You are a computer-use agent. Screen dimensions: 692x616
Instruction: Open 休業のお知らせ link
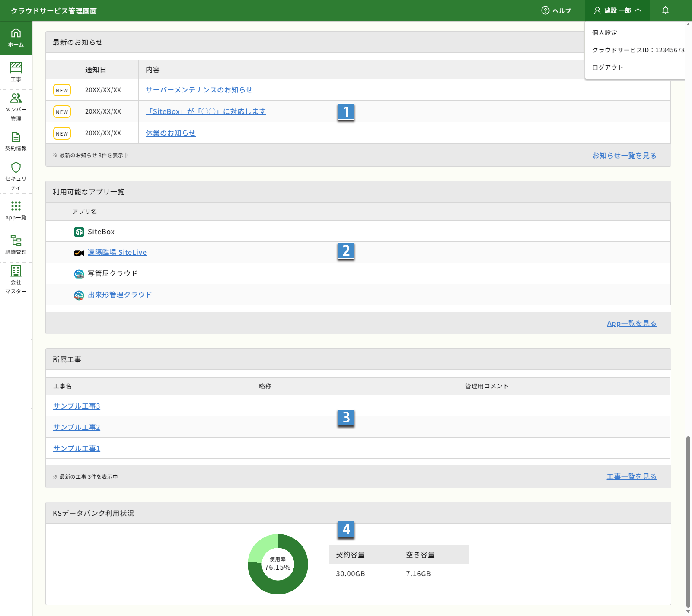170,133
